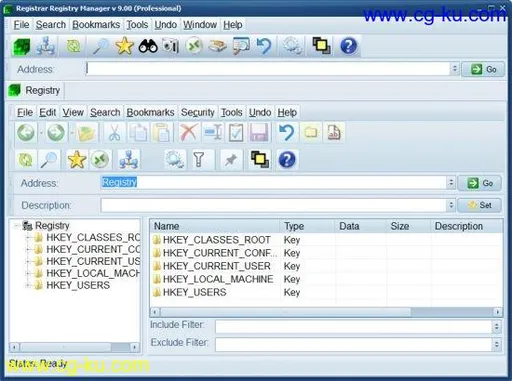Viewport: 512px width, 381px height.
Task: Click the stacked books icon in top toolbar
Action: click(x=218, y=46)
